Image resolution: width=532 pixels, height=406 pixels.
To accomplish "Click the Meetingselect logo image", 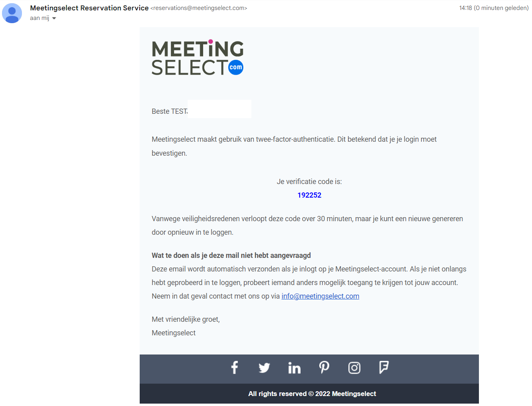I will [198, 57].
